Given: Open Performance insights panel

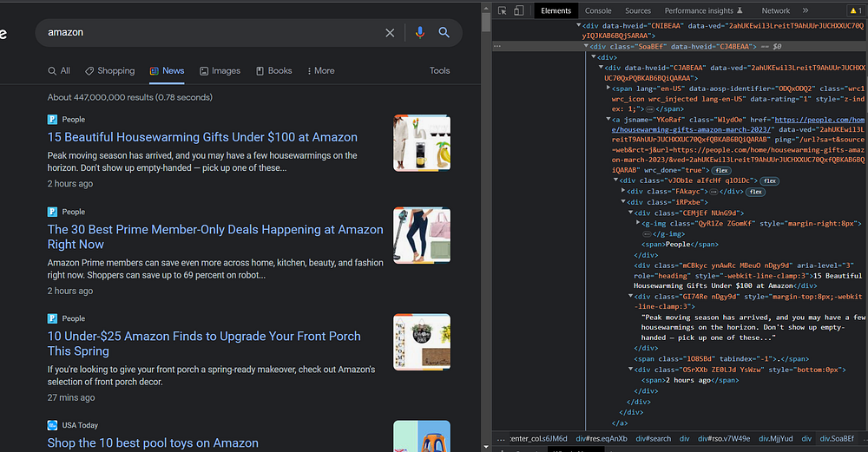Looking at the screenshot, I should [x=703, y=10].
